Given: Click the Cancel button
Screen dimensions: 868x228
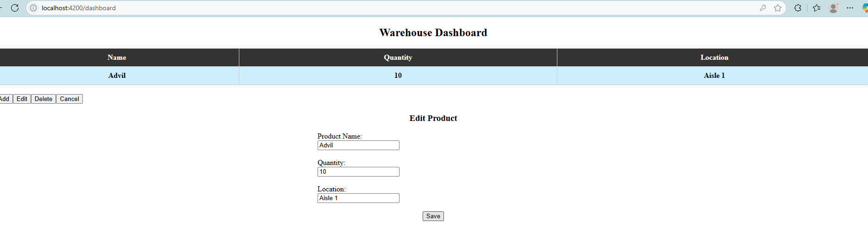Looking at the screenshot, I should [69, 99].
